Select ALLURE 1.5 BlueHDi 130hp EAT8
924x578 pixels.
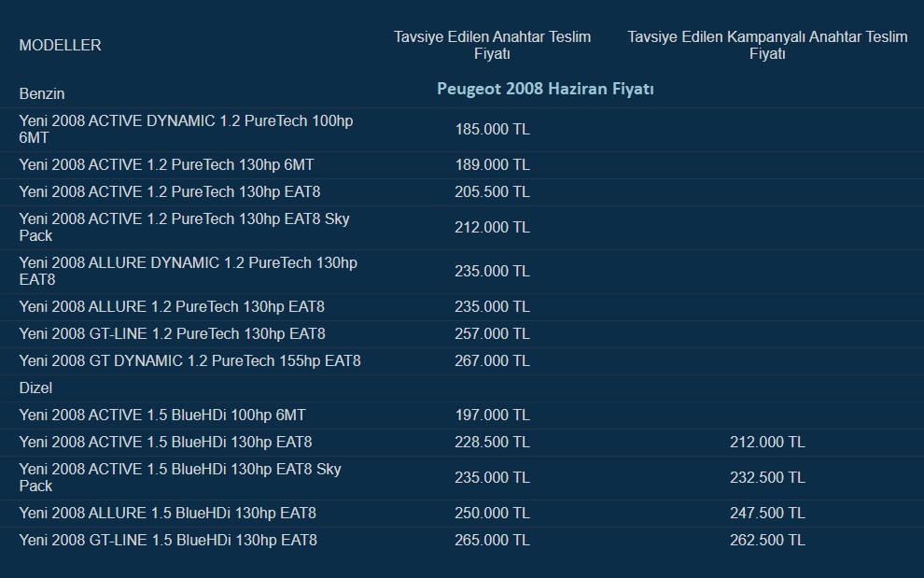pyautogui.click(x=167, y=514)
